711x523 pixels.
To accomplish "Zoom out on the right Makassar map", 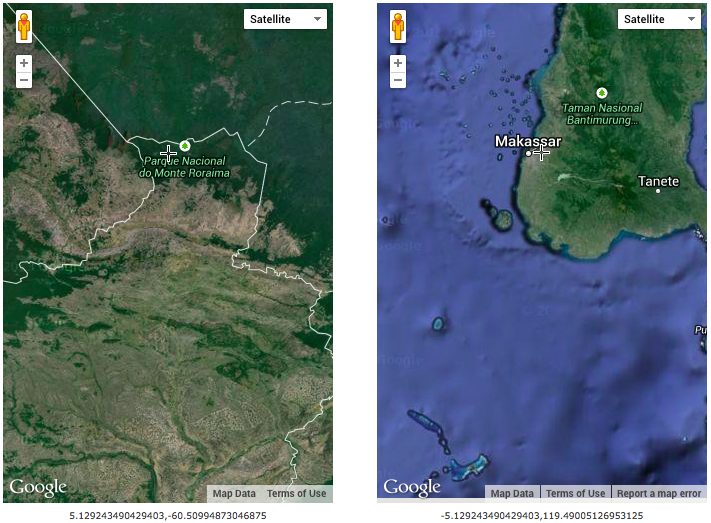I will tap(398, 80).
